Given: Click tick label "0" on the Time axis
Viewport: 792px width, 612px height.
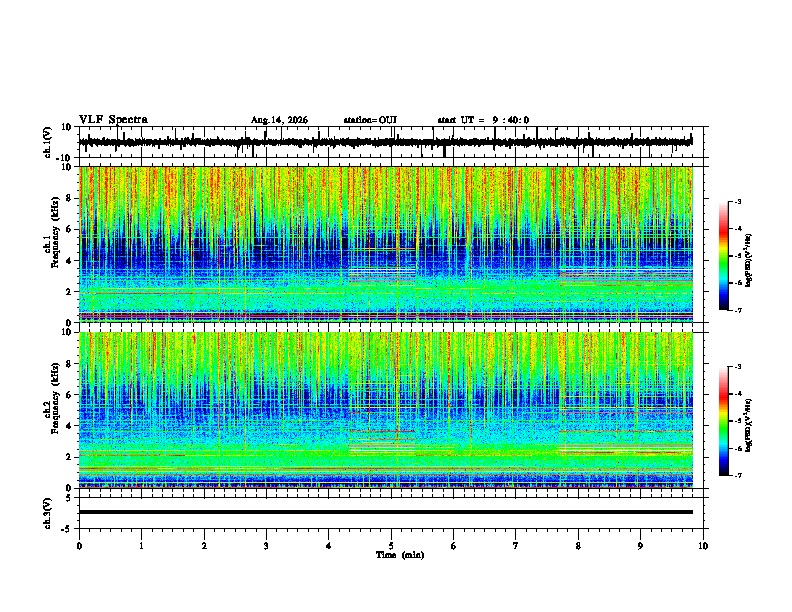Looking at the screenshot, I should pos(79,546).
